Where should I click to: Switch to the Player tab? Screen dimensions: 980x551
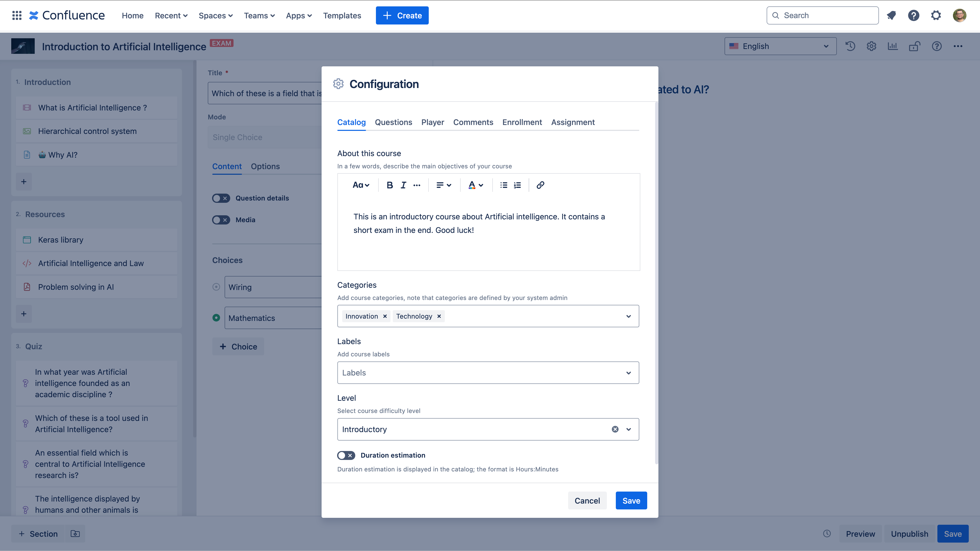(x=433, y=122)
